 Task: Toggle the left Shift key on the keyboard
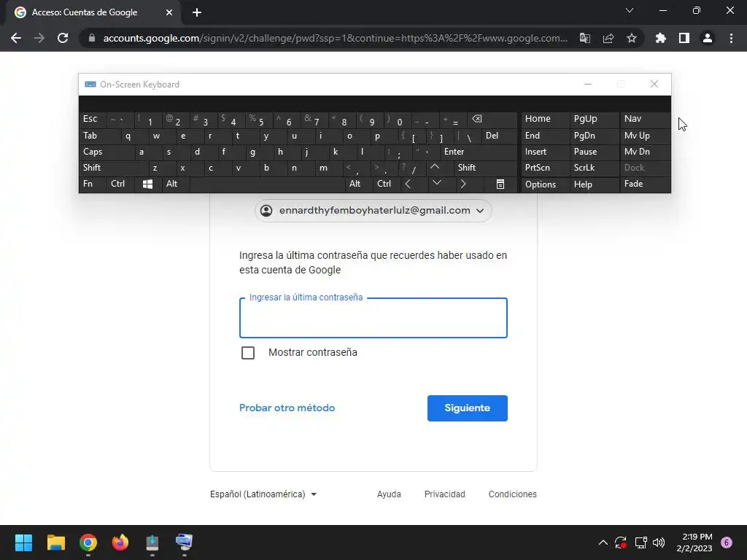113,168
